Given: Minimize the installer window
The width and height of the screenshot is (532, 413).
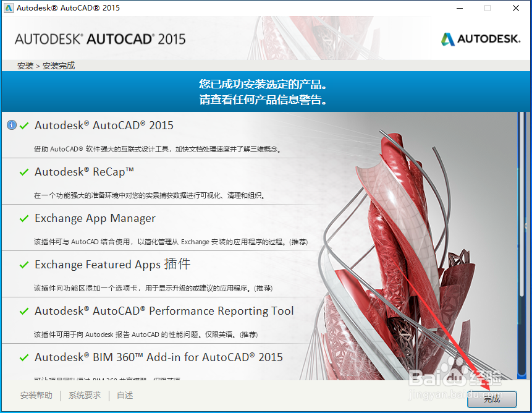Looking at the screenshot, I should coord(458,8).
